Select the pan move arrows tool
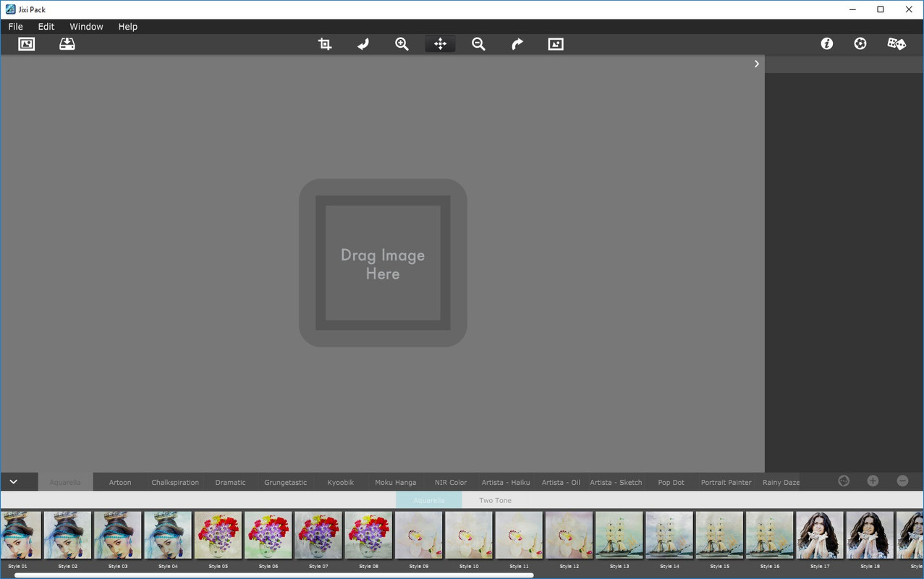The image size is (924, 579). pyautogui.click(x=440, y=44)
